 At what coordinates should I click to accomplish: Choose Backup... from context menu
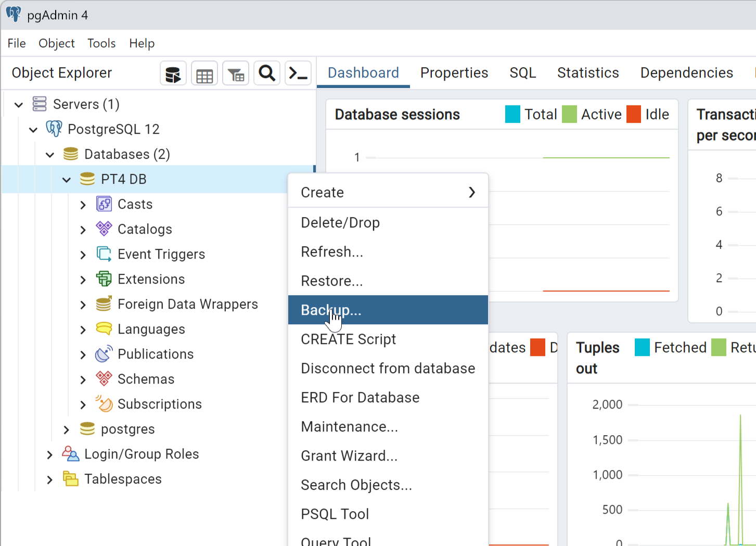coord(388,310)
